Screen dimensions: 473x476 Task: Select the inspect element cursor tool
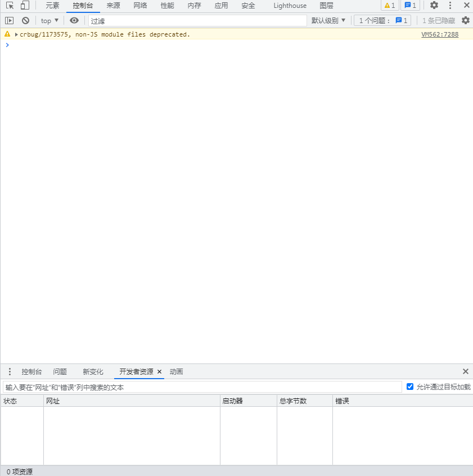coord(9,5)
